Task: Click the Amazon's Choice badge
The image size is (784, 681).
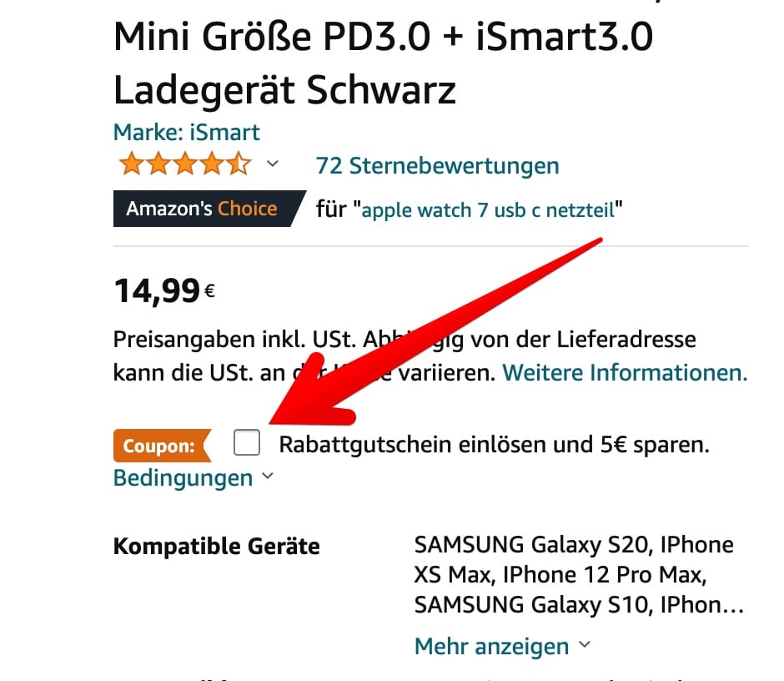Action: 209,209
